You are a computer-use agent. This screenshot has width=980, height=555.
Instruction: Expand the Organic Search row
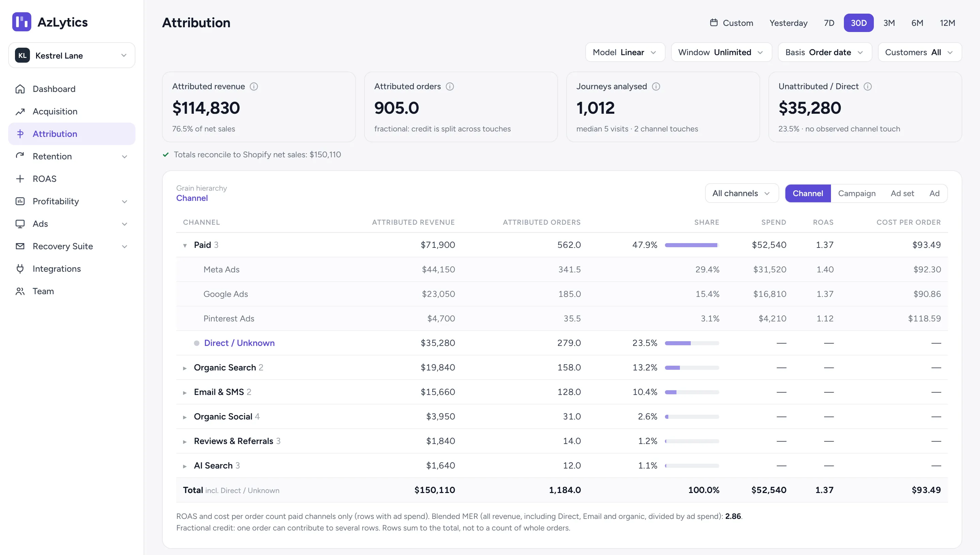[x=185, y=368]
